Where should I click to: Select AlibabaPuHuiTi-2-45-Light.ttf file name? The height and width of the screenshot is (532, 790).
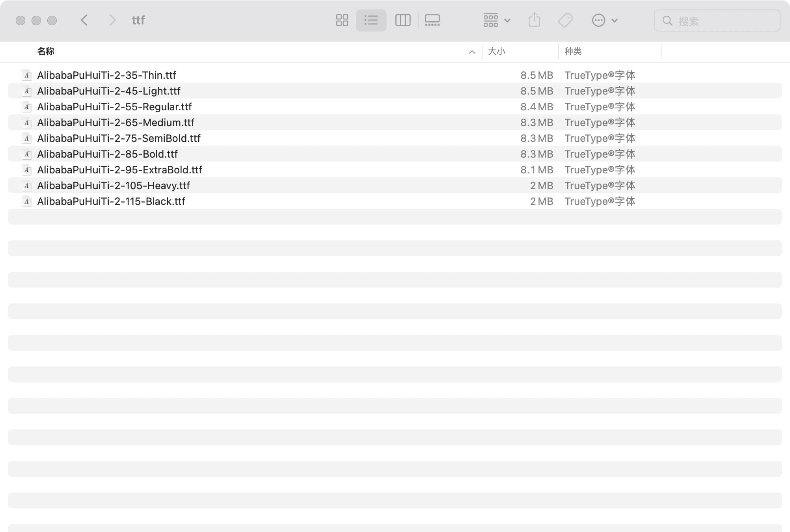click(109, 91)
